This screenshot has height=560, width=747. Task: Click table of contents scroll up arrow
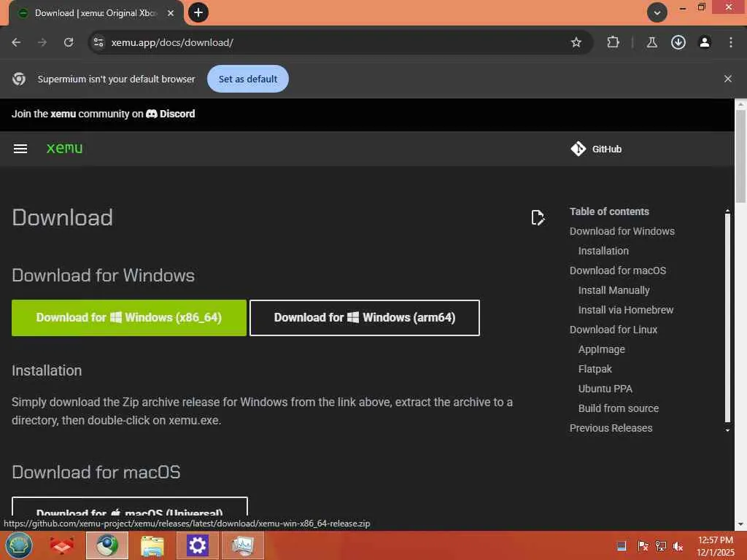[x=727, y=210]
